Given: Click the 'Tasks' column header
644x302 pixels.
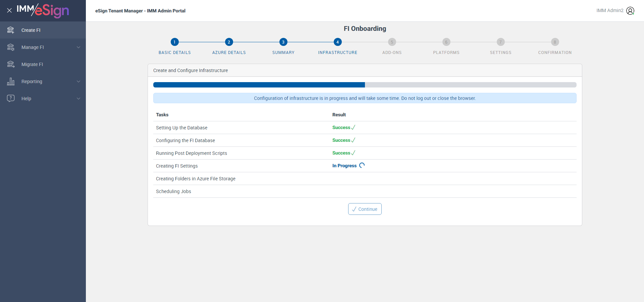Looking at the screenshot, I should coord(162,115).
